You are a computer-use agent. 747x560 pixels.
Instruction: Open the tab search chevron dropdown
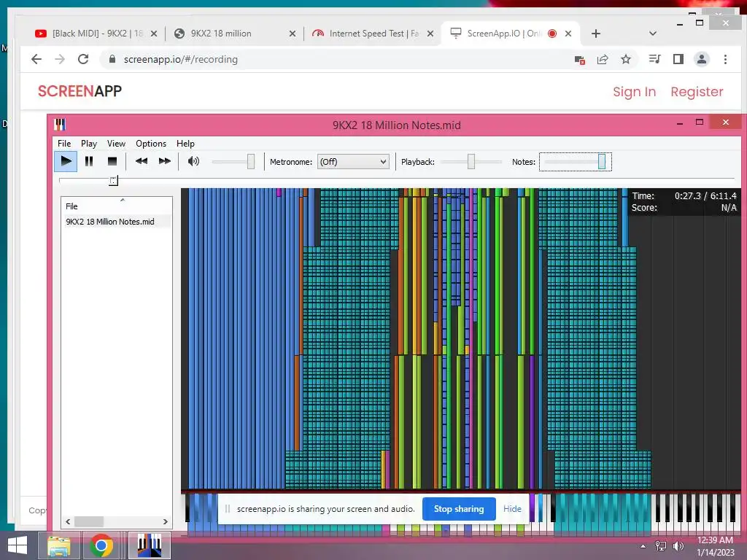pyautogui.click(x=653, y=34)
